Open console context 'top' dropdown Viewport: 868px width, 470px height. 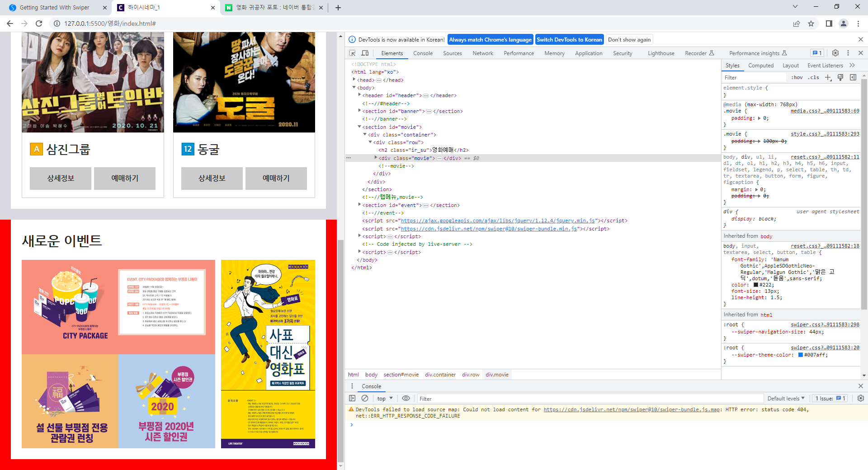tap(385, 399)
